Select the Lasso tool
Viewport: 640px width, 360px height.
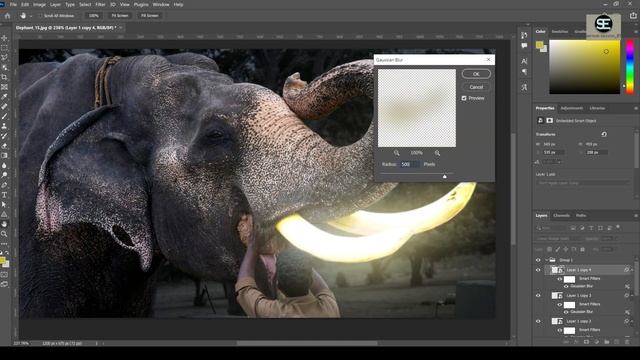coord(4,58)
